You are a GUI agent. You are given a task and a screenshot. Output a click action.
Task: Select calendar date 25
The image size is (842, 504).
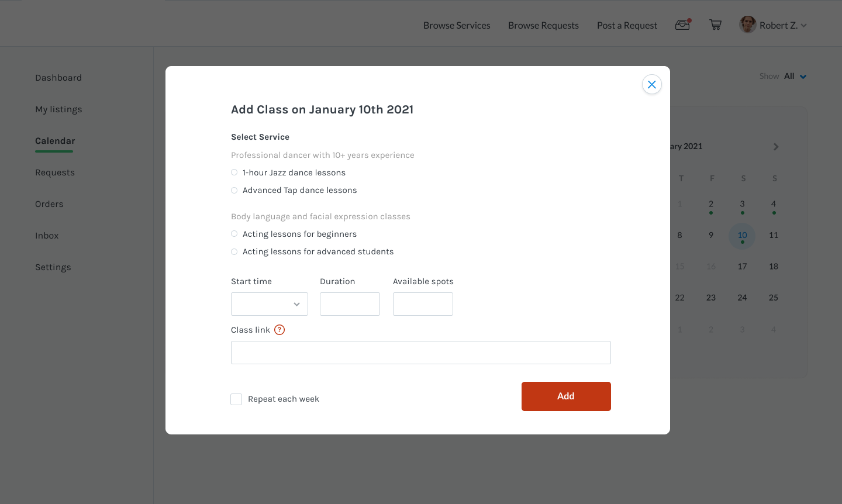[774, 298]
